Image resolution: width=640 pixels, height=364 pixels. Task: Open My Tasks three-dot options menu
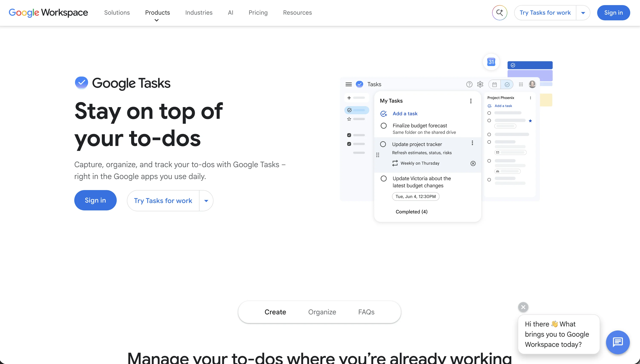click(x=470, y=101)
